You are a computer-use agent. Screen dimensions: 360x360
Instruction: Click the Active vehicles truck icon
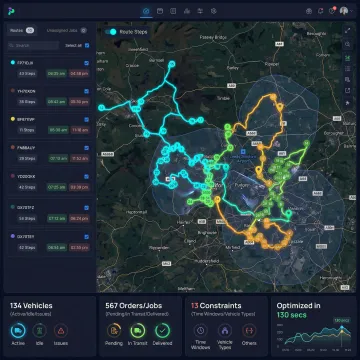tap(18, 331)
